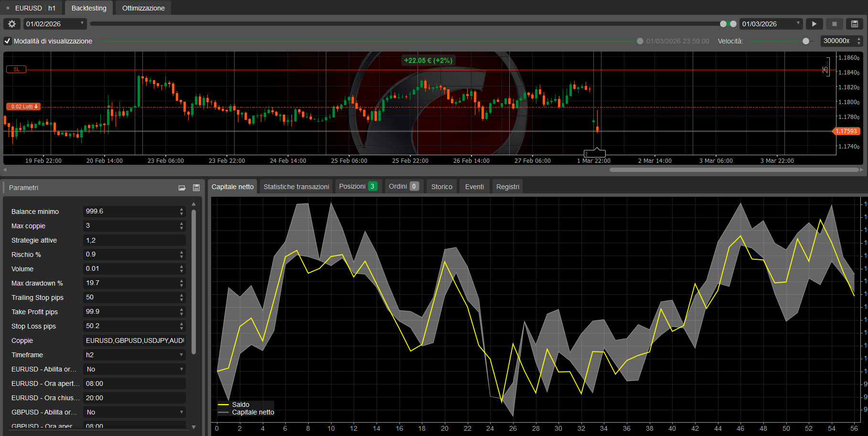Screen dimensions: 868x436
Task: Toggle the Modalità di visualizzazione checkbox
Action: tap(7, 41)
